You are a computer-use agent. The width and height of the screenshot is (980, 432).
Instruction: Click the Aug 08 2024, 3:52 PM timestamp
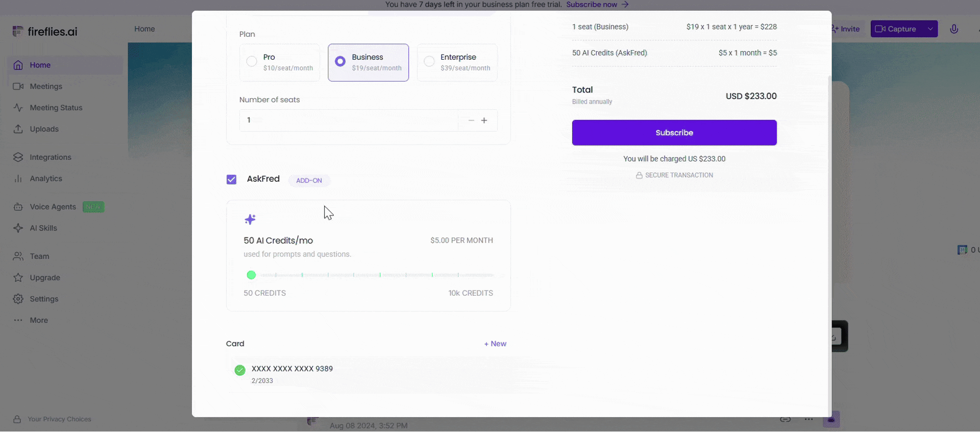click(369, 425)
